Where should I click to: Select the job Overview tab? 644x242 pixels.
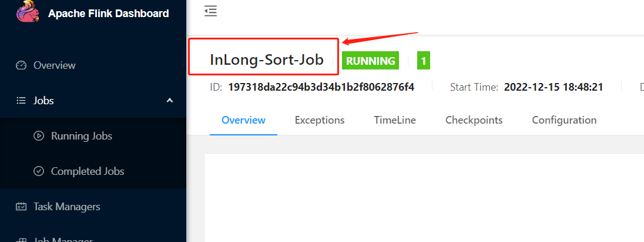click(x=243, y=120)
